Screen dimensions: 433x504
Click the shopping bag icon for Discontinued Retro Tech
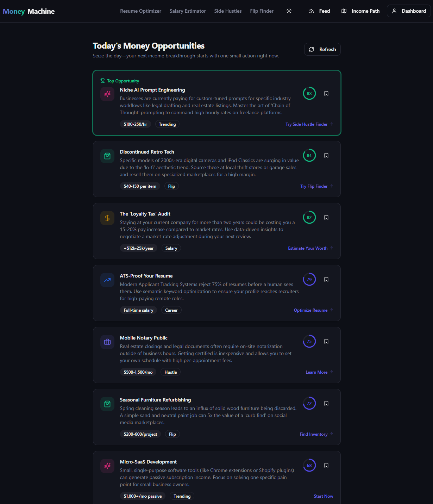[x=107, y=156]
